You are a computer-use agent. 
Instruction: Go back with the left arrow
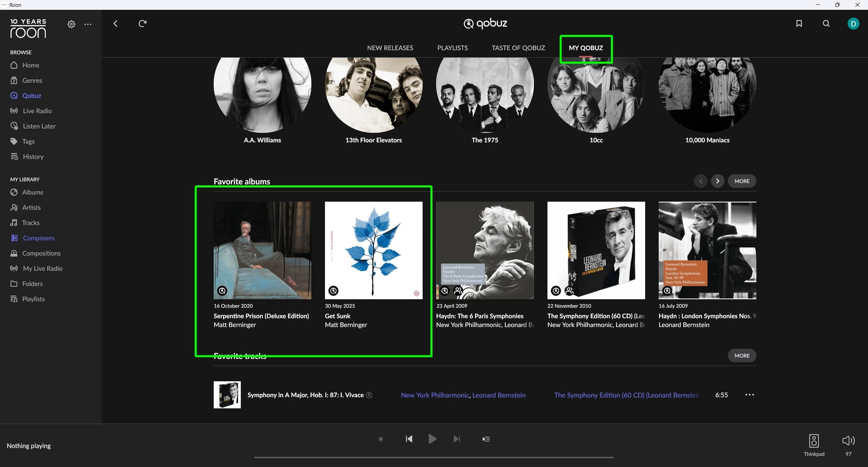point(116,23)
